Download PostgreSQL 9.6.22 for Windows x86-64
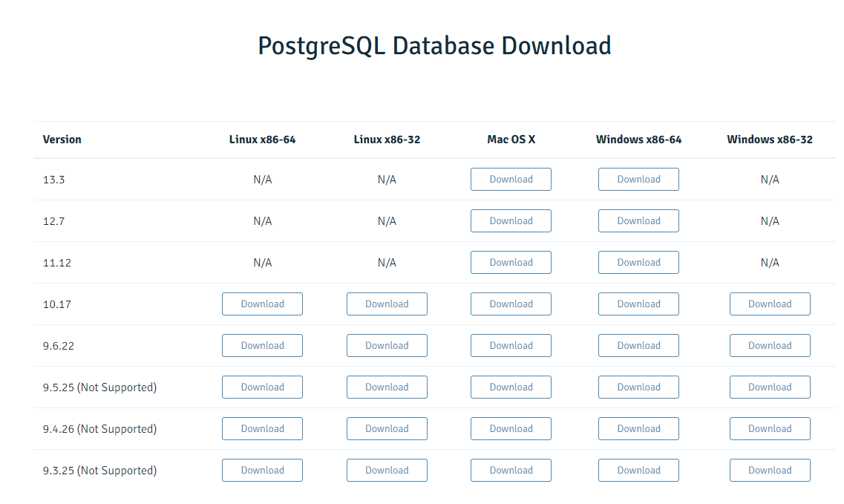Viewport: 844px width, 504px height. coord(638,346)
